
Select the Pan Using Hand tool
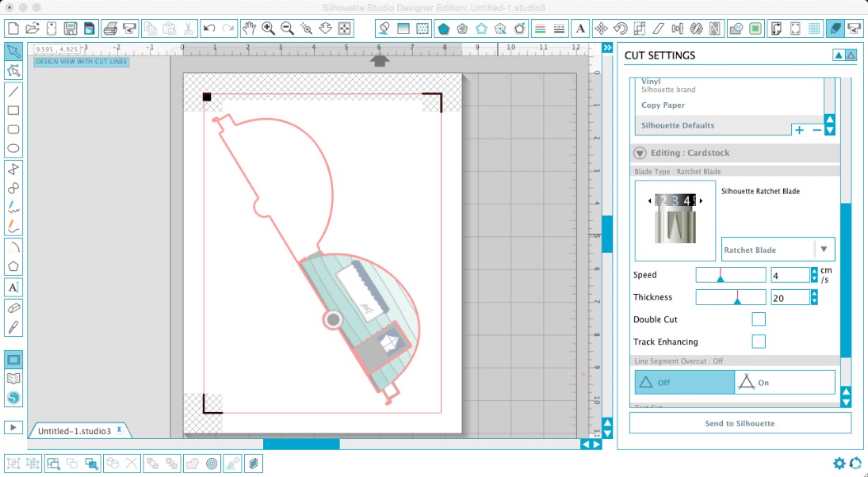(x=250, y=29)
